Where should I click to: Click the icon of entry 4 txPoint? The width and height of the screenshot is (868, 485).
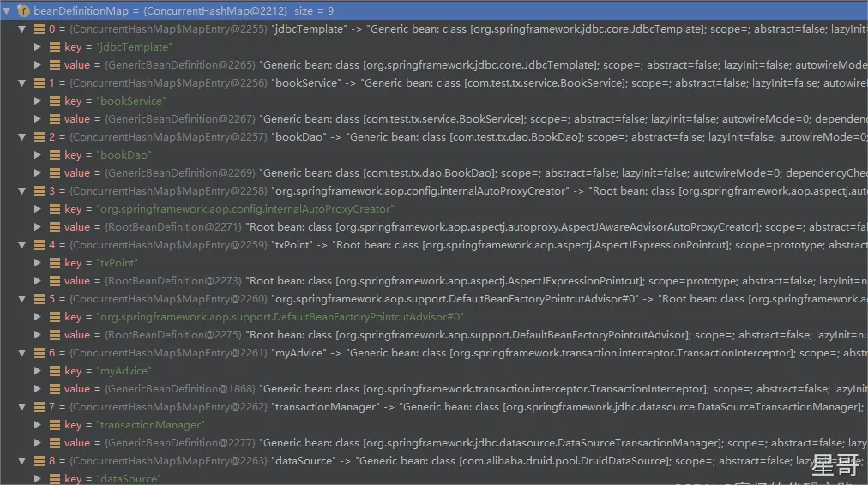click(x=39, y=245)
